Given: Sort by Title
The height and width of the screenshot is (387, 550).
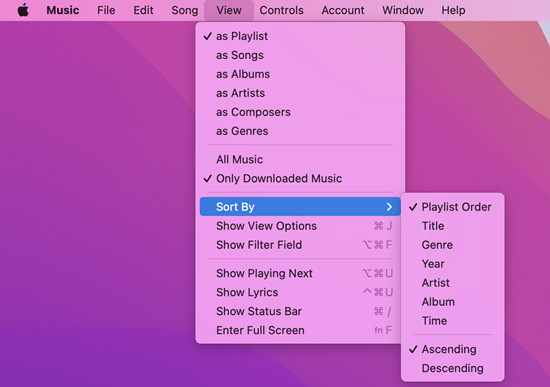Looking at the screenshot, I should click(x=452, y=226).
